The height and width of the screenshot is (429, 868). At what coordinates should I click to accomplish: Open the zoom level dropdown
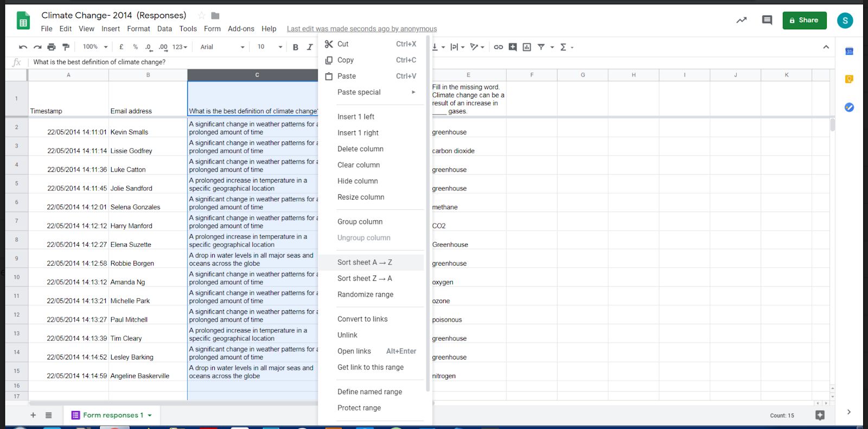95,47
